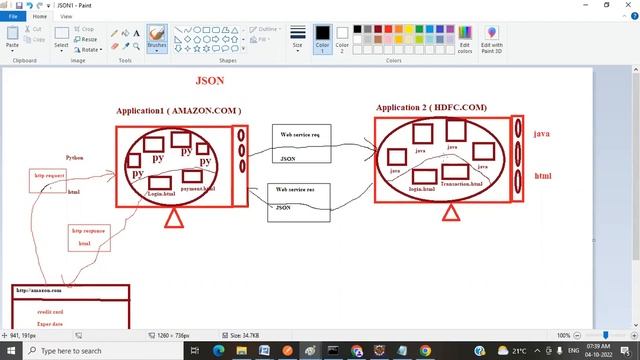Choose the Rectangle shape
The width and height of the screenshot is (640, 360).
207,30
